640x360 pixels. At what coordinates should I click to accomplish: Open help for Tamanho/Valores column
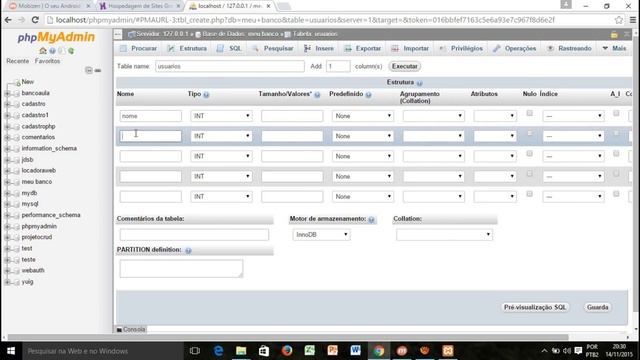pos(317,95)
